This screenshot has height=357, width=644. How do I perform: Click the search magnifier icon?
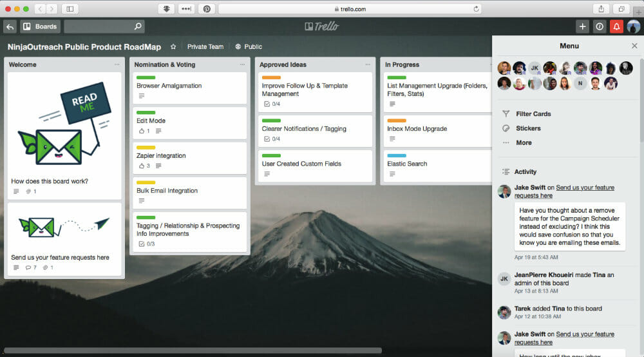point(138,26)
